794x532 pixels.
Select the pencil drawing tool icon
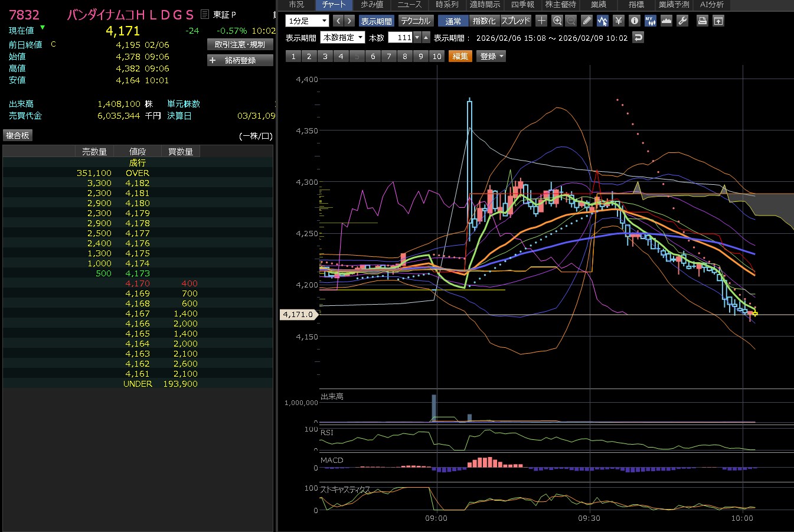tap(586, 21)
